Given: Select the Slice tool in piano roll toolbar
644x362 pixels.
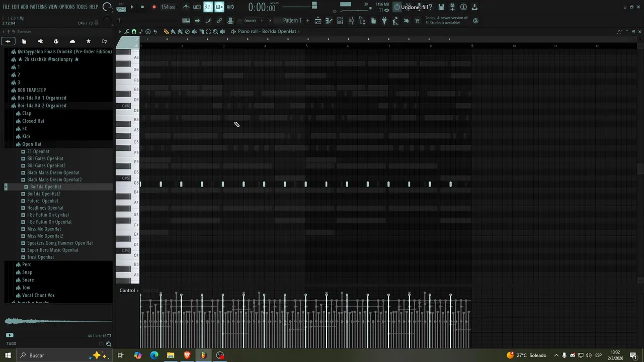Looking at the screenshot, I should 202,32.
